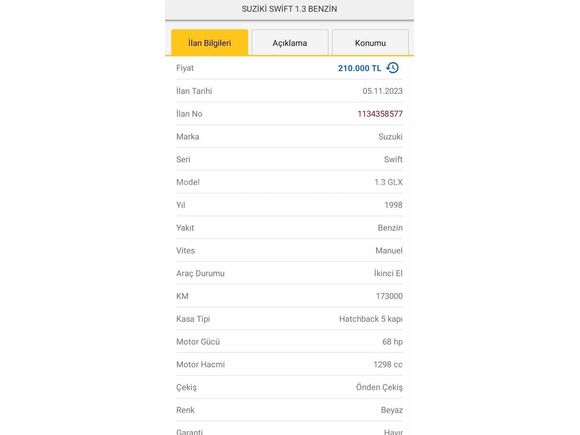Select the Suzuki brand value

[390, 137]
